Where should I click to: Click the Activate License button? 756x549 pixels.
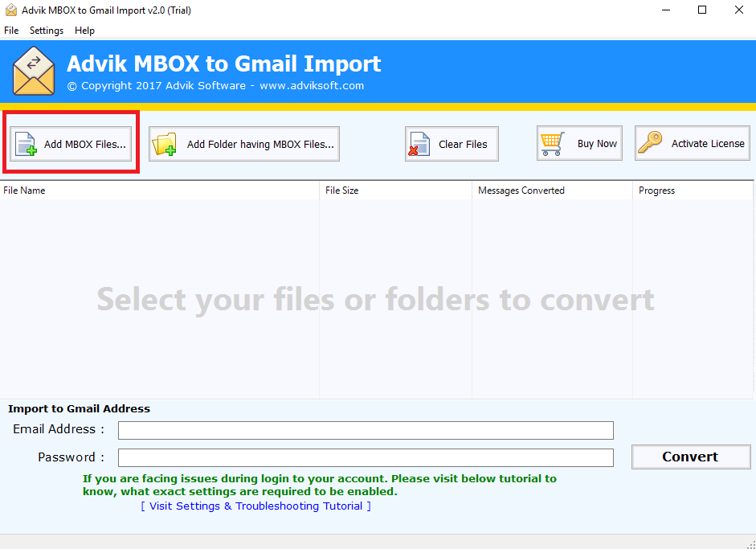pos(692,142)
